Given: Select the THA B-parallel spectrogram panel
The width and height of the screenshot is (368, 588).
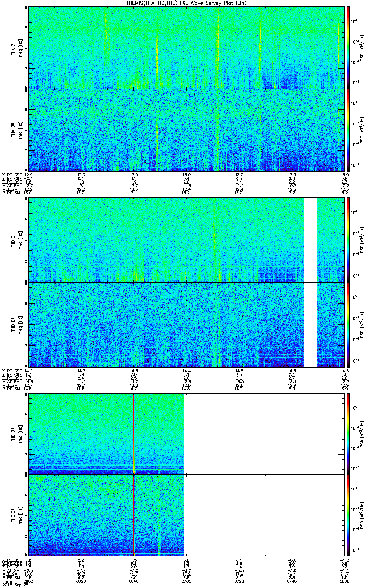Looking at the screenshot, I should click(186, 129).
